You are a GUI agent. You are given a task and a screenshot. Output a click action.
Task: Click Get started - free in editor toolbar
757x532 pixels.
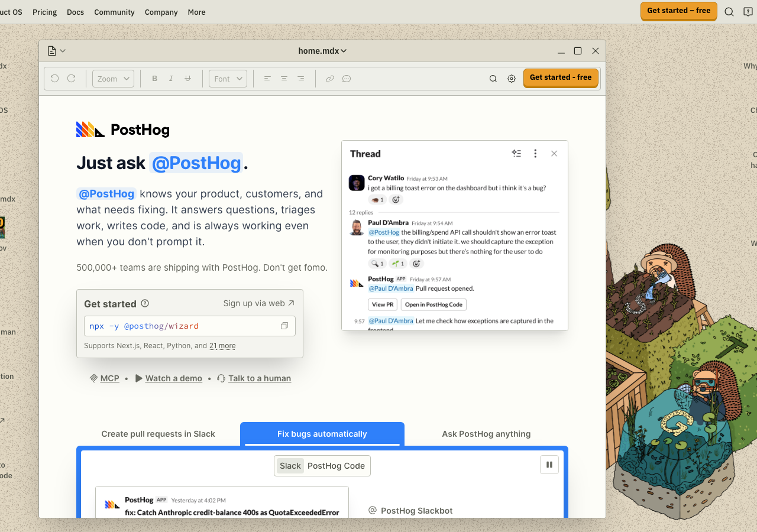pyautogui.click(x=561, y=77)
